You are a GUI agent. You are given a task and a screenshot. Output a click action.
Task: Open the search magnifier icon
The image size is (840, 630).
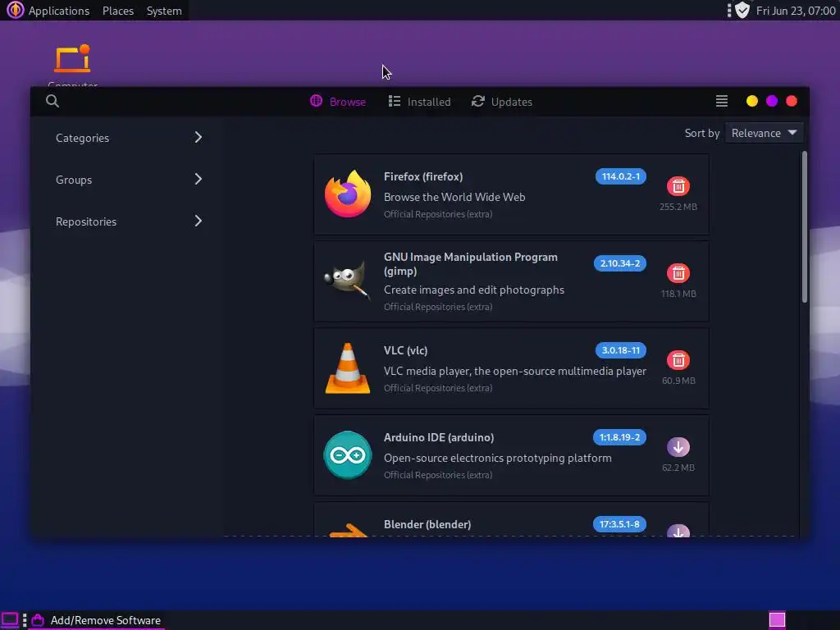click(x=52, y=101)
